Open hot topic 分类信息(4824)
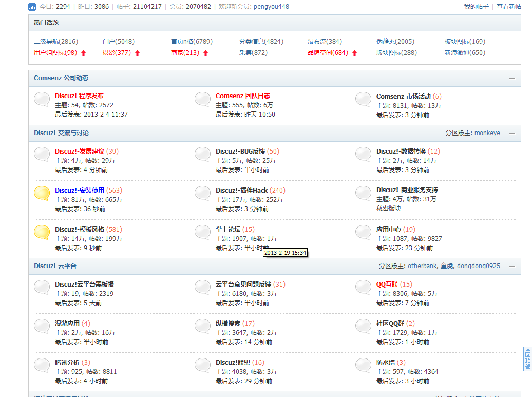532x397 pixels. tap(261, 42)
